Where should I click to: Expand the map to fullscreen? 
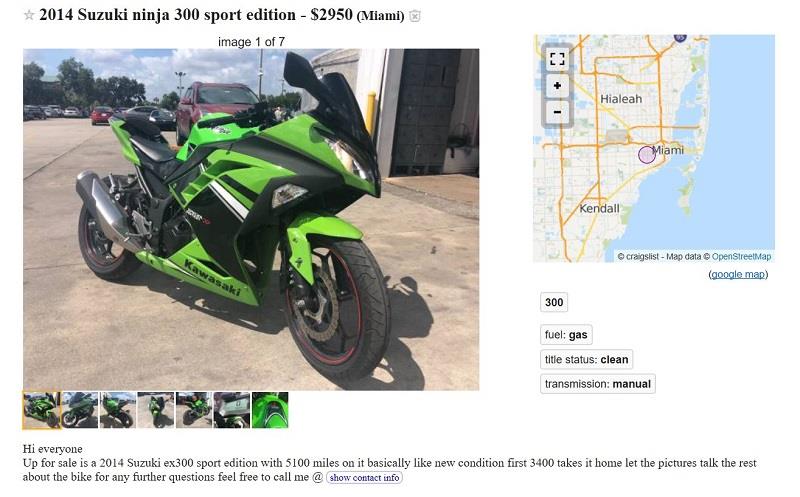point(557,59)
